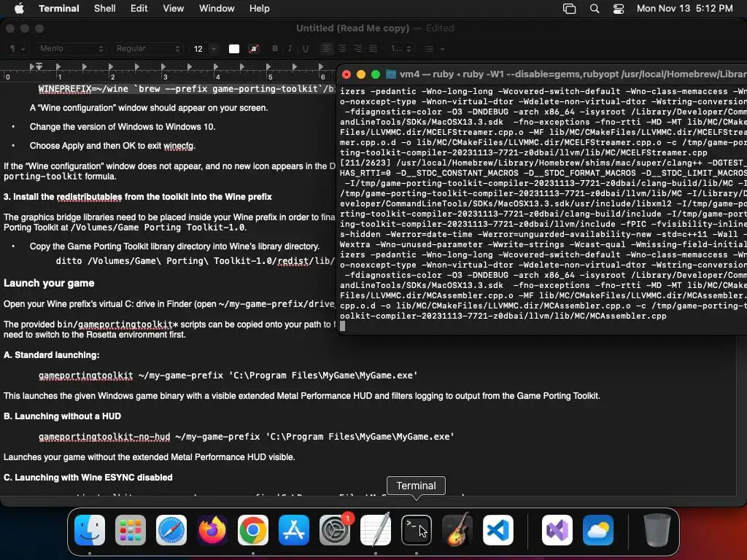Open the Edit menu

(139, 8)
